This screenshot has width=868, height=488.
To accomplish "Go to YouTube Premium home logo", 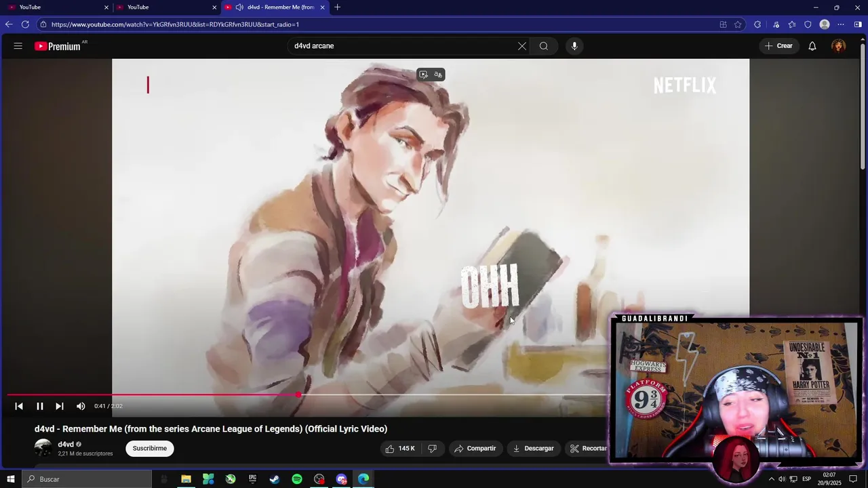I will (58, 46).
